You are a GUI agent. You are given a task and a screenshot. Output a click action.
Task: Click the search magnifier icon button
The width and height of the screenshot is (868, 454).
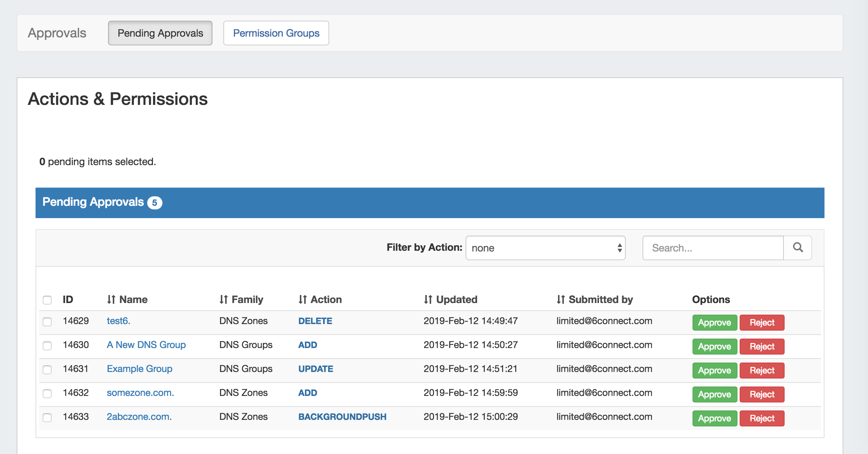(x=798, y=248)
